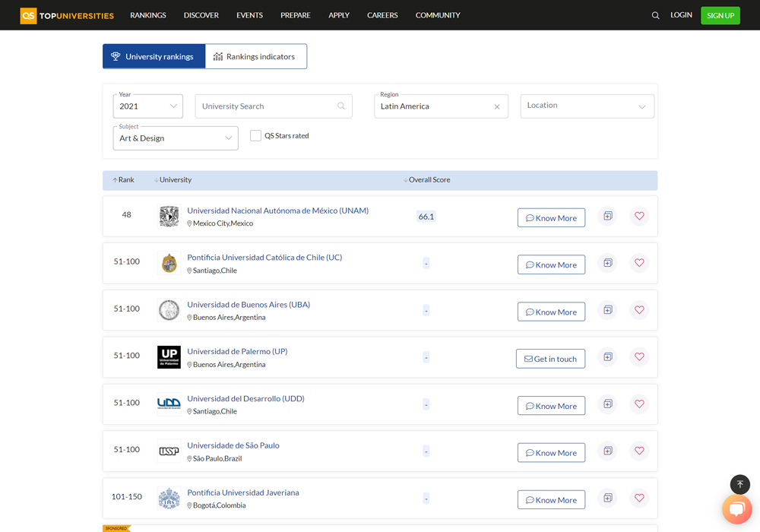The width and height of the screenshot is (760, 532).
Task: Open Universidad Nacional Autónoma de México (UNAM) link
Action: (x=277, y=211)
